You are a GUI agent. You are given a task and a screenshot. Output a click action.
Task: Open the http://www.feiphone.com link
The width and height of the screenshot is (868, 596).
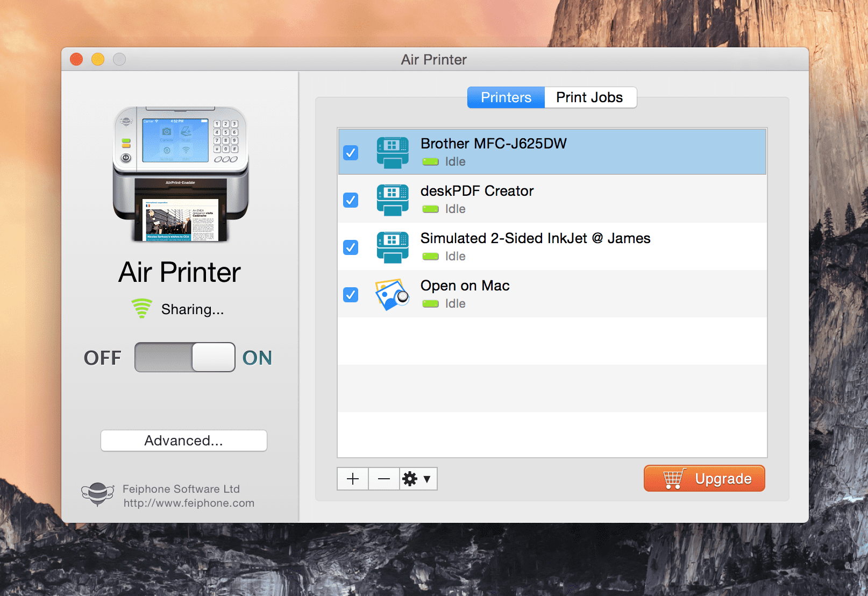(x=189, y=503)
